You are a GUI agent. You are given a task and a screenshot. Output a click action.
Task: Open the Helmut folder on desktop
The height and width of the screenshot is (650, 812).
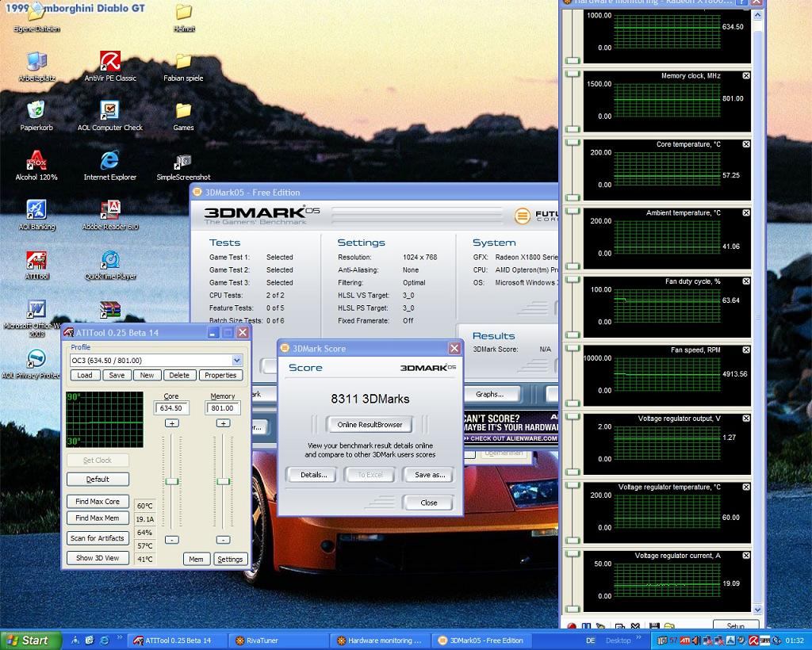point(184,17)
